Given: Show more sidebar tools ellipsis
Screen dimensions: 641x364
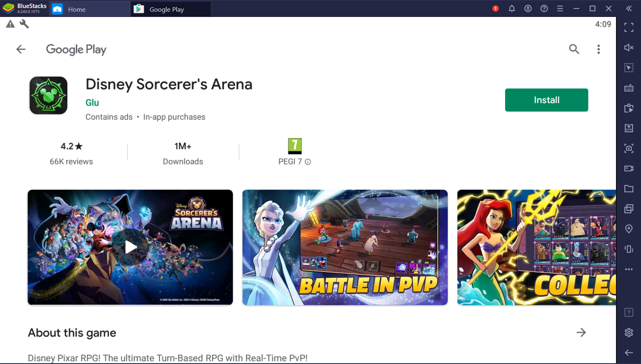Looking at the screenshot, I should click(x=629, y=269).
